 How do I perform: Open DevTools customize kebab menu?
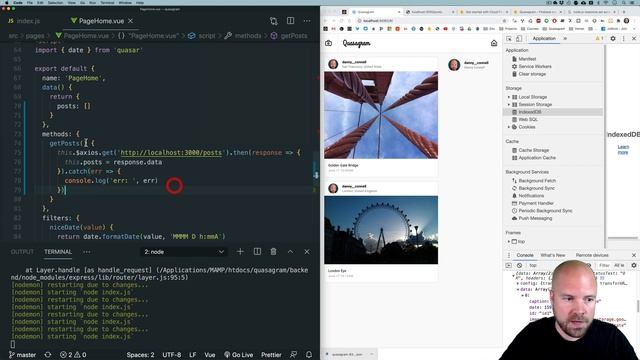pyautogui.click(x=623, y=38)
